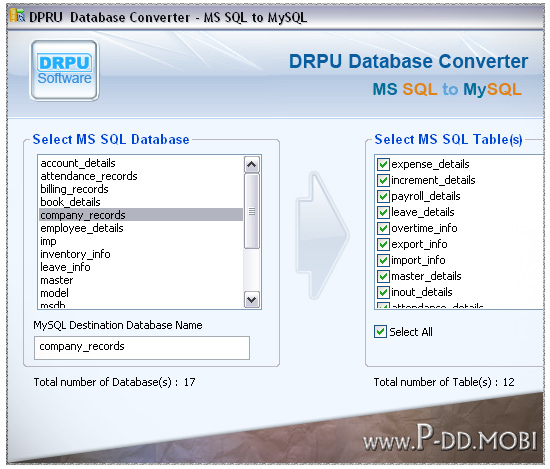Toggle the export_info checkbox
Viewport: 550px width, 469px height.
(383, 244)
